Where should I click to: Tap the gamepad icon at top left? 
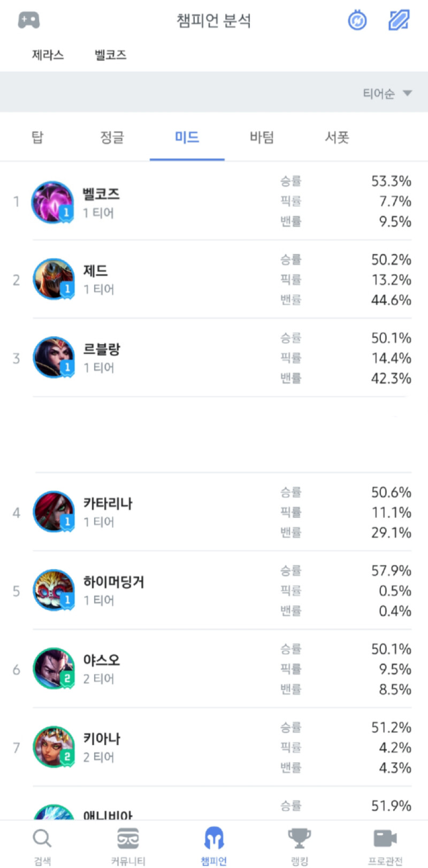[x=29, y=20]
